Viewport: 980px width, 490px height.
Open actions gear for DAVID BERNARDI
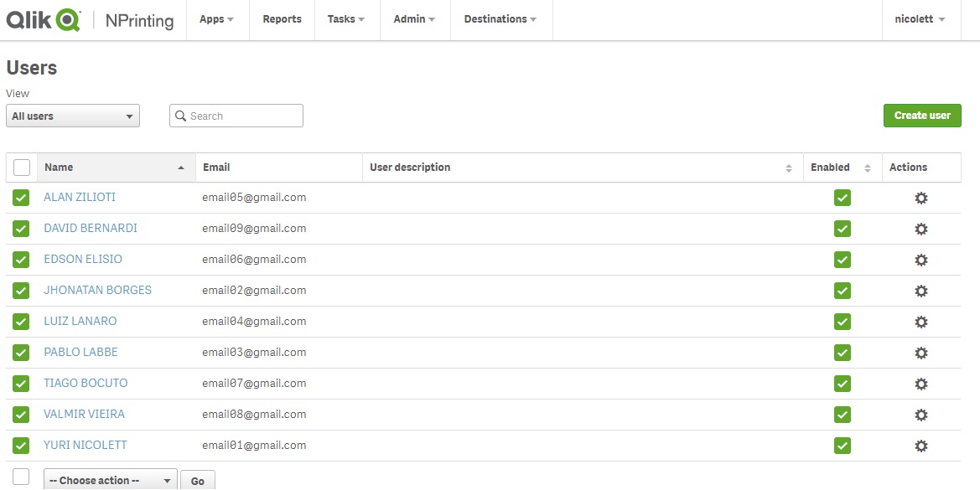(920, 230)
